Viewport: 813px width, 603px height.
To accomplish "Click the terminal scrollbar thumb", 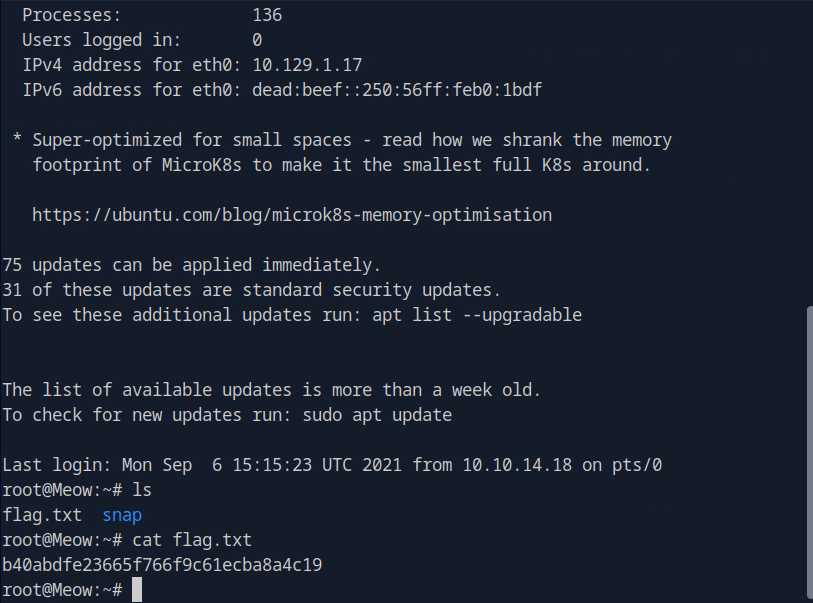I will pyautogui.click(x=807, y=452).
